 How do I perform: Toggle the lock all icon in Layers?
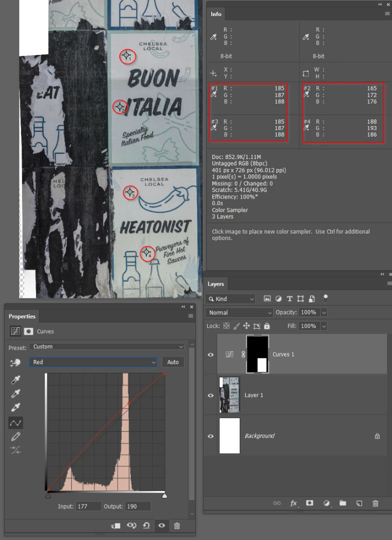(267, 326)
